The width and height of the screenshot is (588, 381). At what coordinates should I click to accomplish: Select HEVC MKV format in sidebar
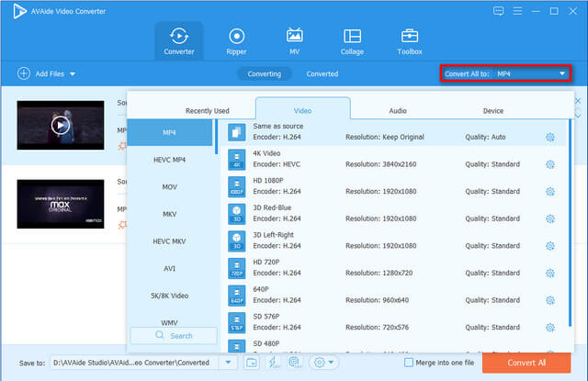coord(169,241)
